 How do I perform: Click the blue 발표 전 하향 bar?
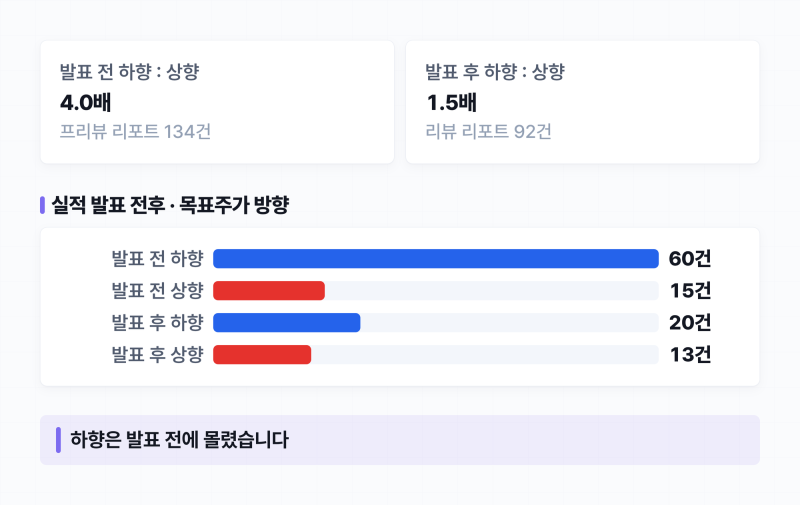436,259
